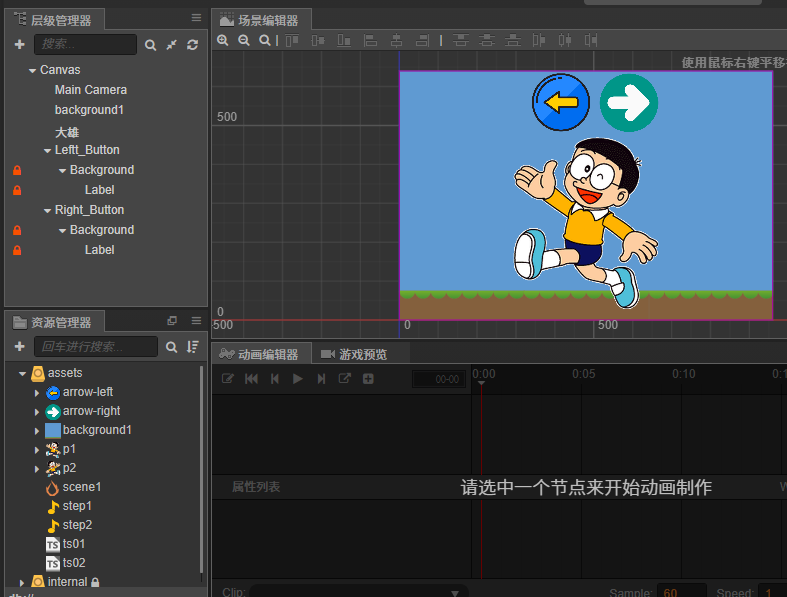Collapse Background under Right_Button
The image size is (787, 597).
pyautogui.click(x=62, y=230)
